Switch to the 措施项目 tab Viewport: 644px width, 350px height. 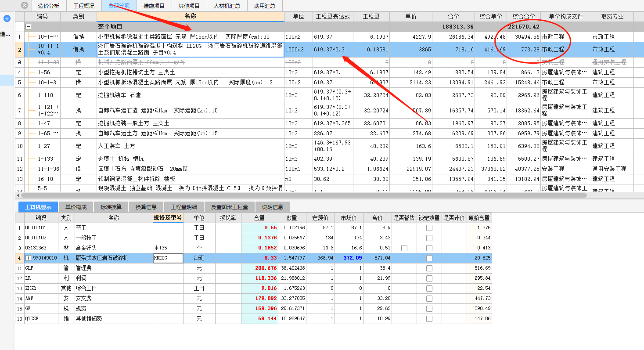(x=154, y=6)
